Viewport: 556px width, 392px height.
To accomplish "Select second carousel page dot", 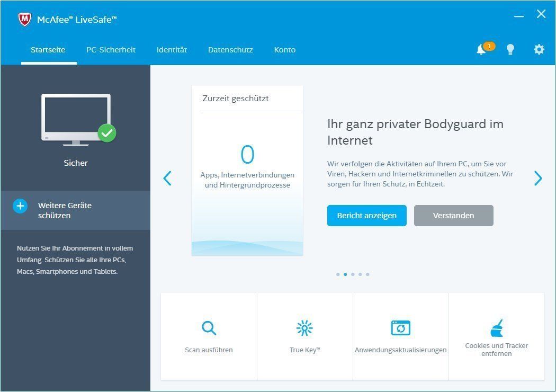I will [x=345, y=274].
